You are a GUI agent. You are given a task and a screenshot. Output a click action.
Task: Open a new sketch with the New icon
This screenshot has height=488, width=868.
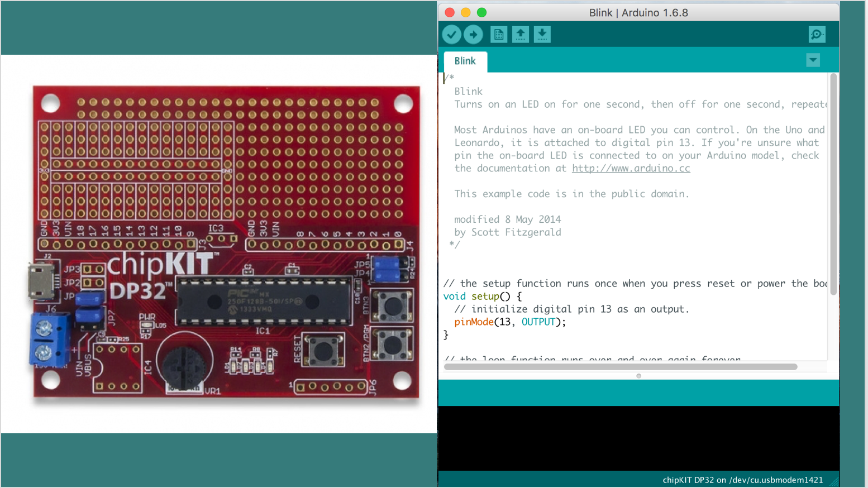(499, 34)
